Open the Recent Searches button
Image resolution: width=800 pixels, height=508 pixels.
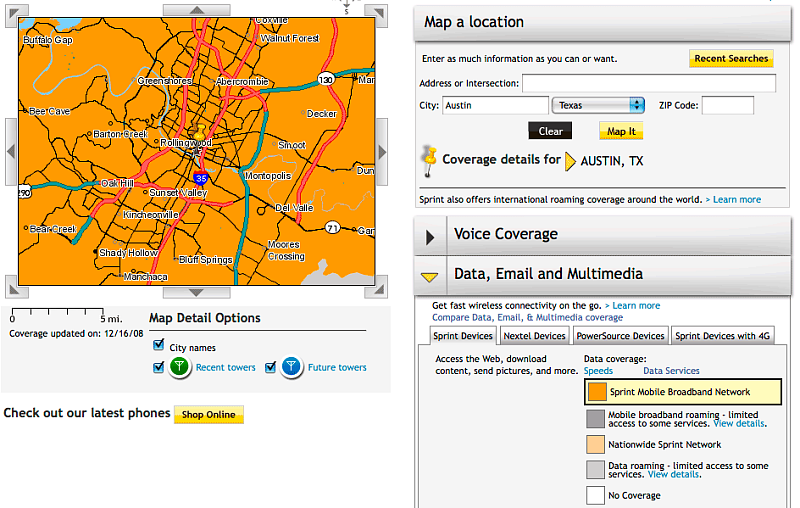click(x=731, y=58)
